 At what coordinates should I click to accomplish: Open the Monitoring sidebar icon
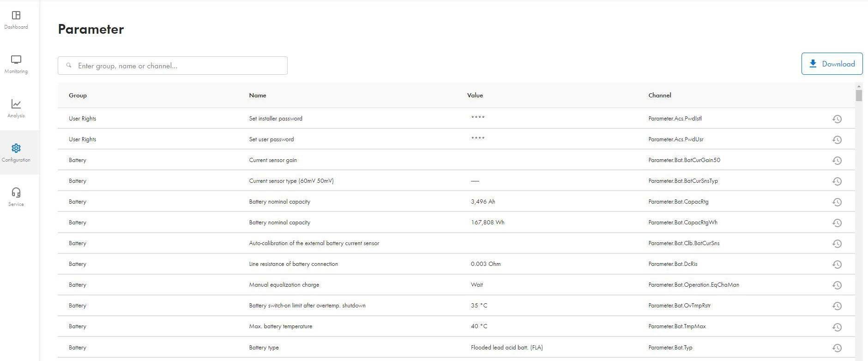(16, 60)
